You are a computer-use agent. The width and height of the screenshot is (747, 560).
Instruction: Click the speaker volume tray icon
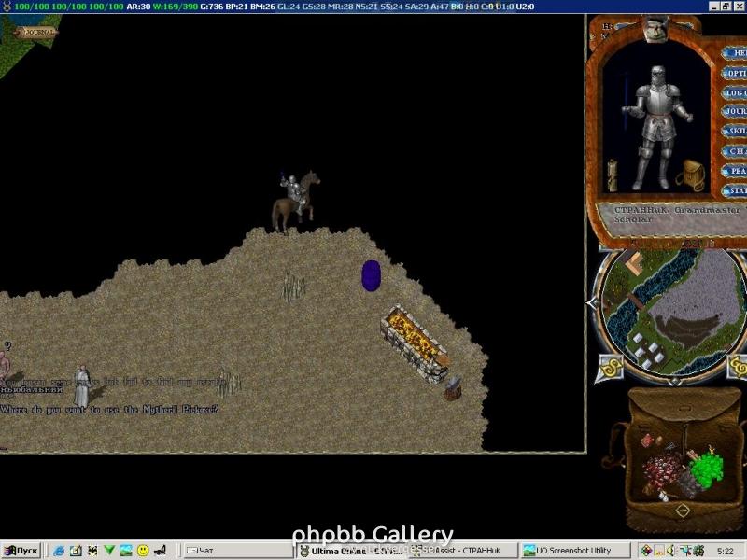point(670,551)
